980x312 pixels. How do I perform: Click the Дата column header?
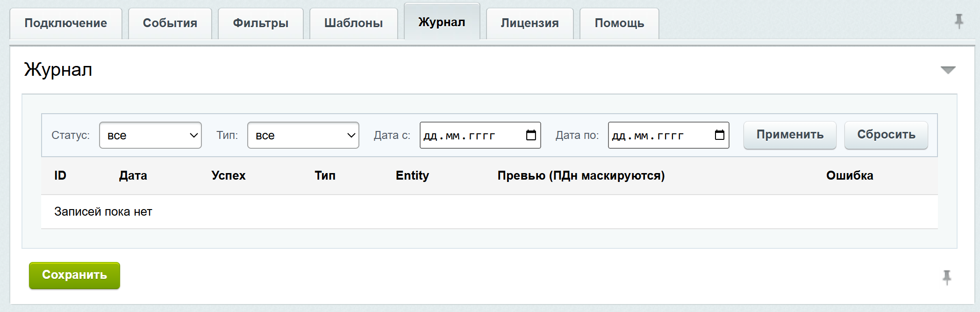133,175
